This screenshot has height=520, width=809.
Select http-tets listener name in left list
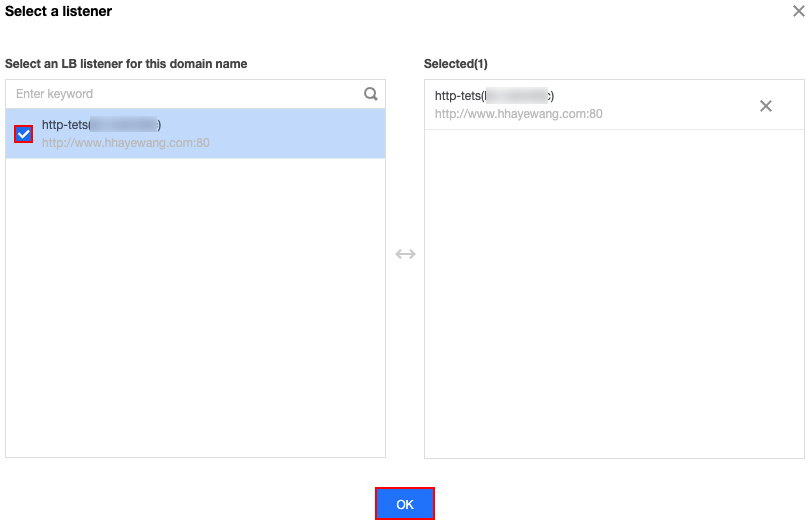click(64, 125)
